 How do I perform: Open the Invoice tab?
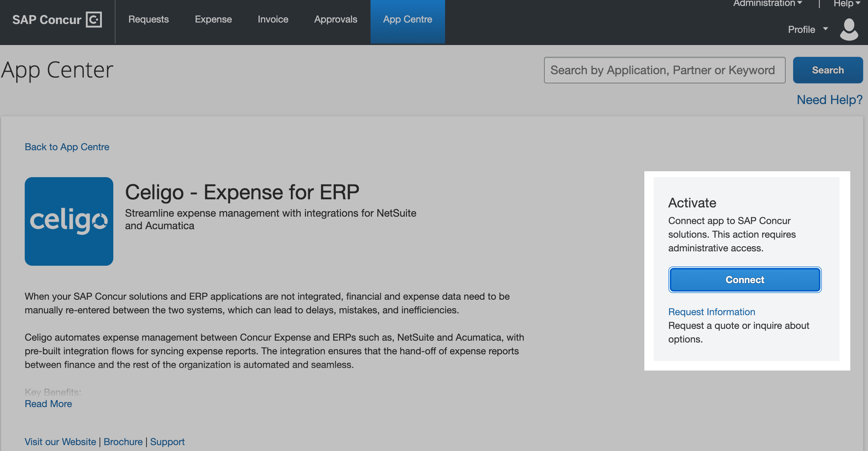coord(273,20)
